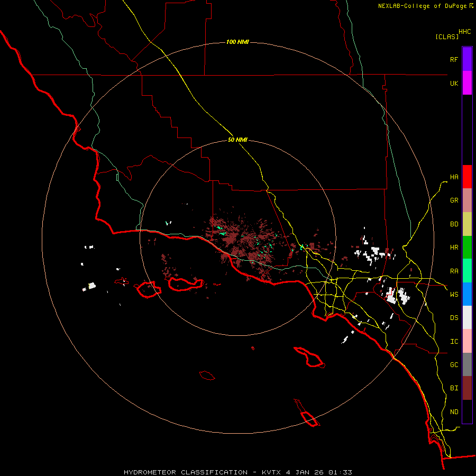The height and width of the screenshot is (476, 476).
Task: Click the HYDROMETEOR CLASSIFICATION title text
Action: (x=186, y=472)
